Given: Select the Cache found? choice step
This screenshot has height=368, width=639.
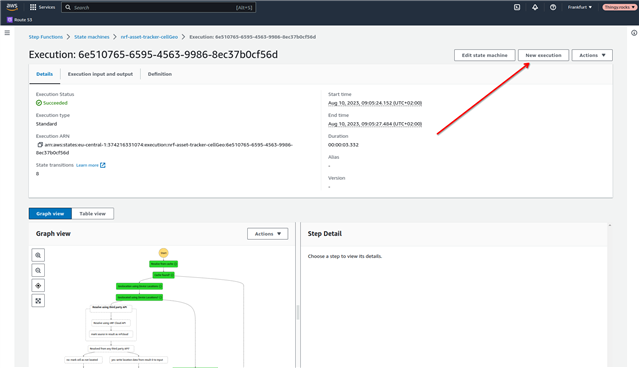Looking at the screenshot, I should (163, 275).
